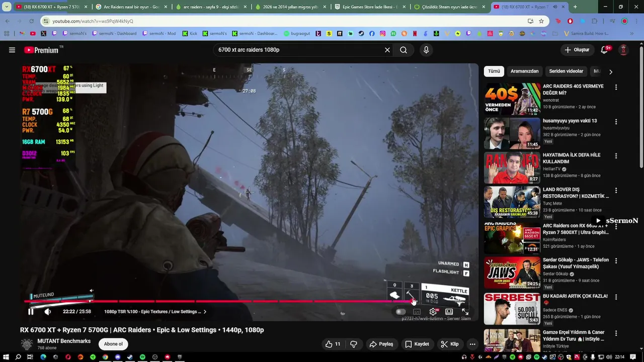The width and height of the screenshot is (644, 362).
Task: Open options for LAND ROVER DIŞ video
Action: [x=616, y=191]
